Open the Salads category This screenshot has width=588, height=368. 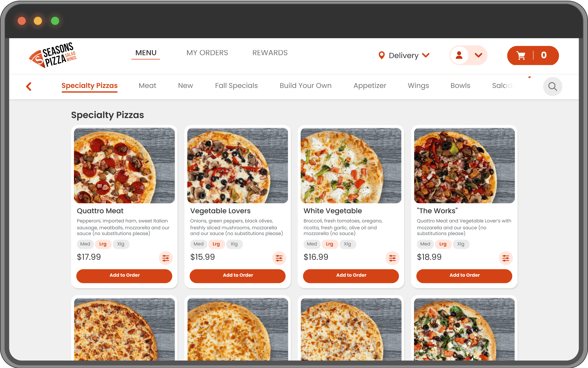503,86
